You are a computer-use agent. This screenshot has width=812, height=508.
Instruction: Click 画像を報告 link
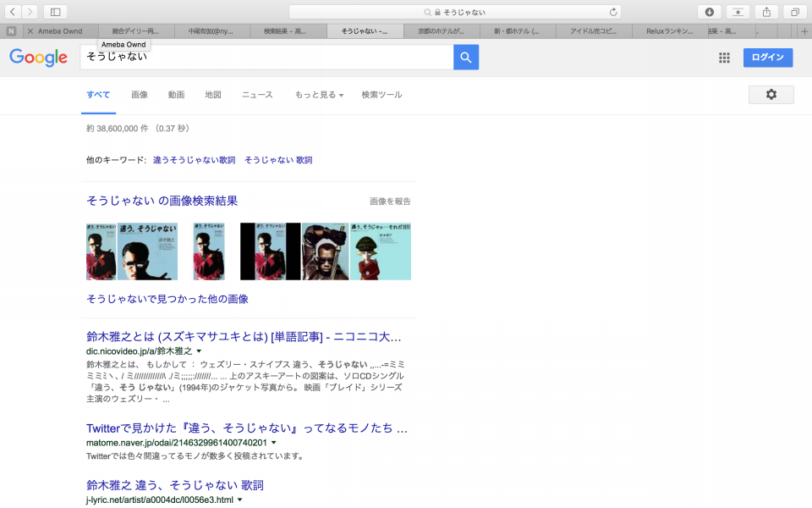(390, 202)
